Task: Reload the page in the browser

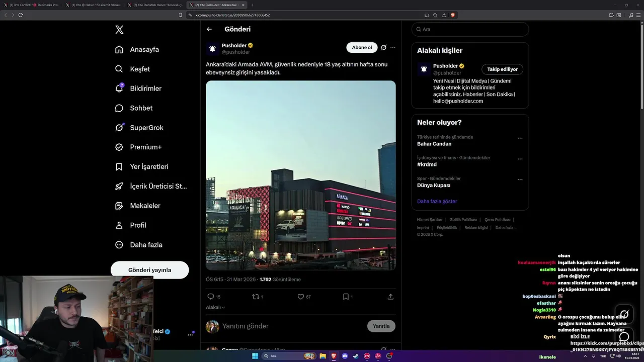Action: point(21,15)
